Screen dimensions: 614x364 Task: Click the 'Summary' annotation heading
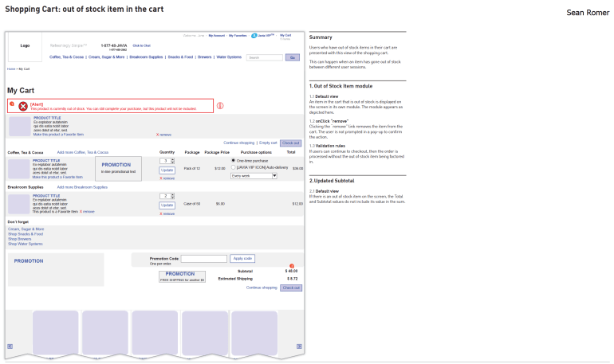pos(321,37)
